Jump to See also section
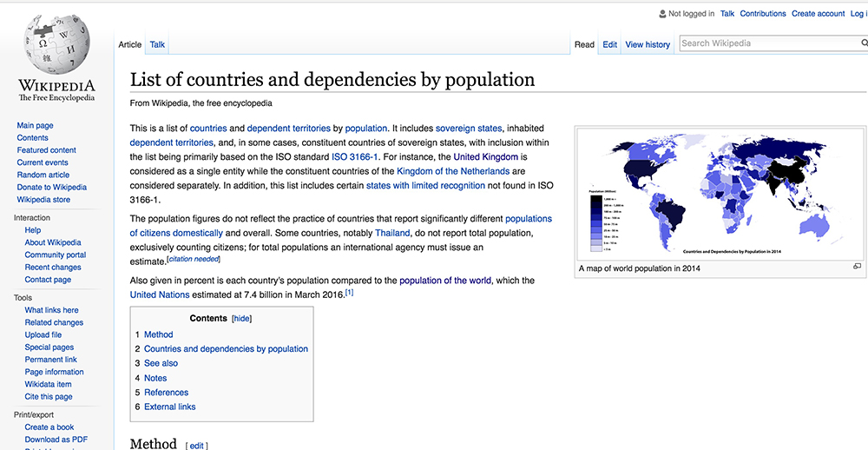This screenshot has height=450, width=868. coord(161,363)
